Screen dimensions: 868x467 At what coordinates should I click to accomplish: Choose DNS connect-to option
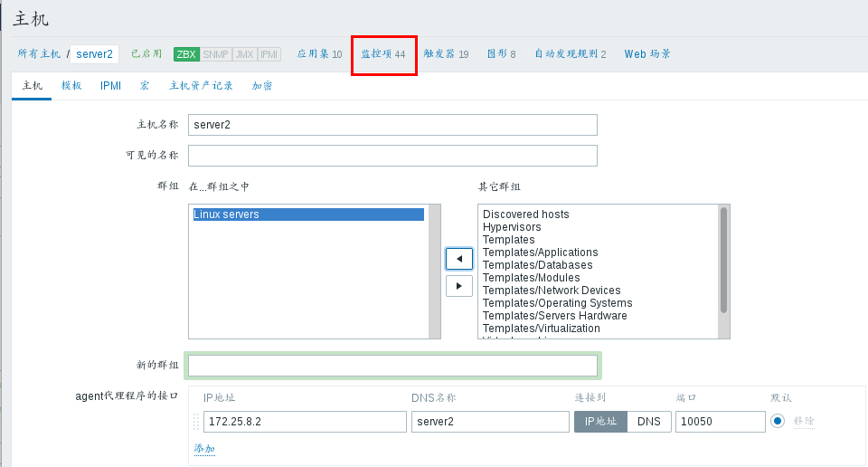[x=648, y=422]
